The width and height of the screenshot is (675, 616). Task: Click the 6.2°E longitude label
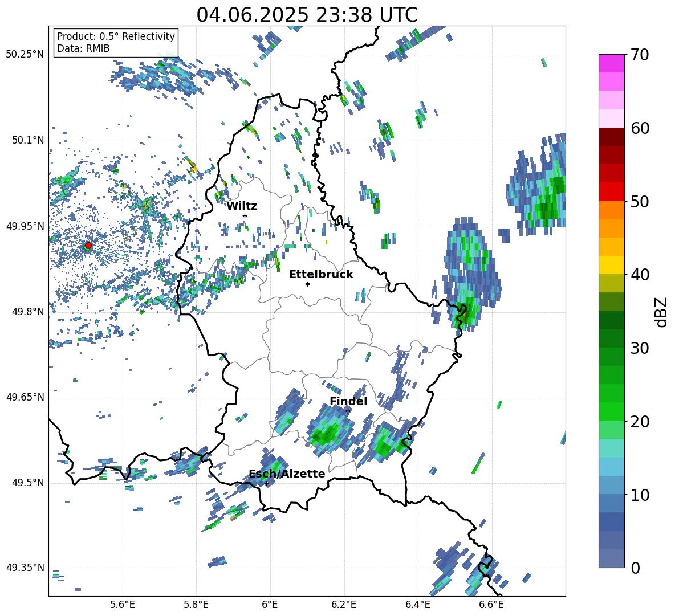click(344, 605)
